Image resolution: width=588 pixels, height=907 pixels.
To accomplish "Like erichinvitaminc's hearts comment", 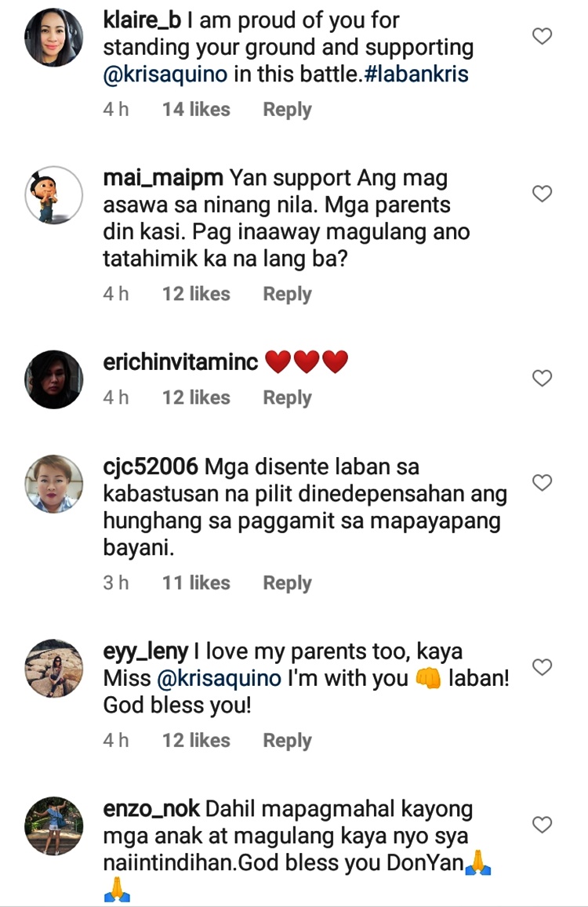I will 542,379.
